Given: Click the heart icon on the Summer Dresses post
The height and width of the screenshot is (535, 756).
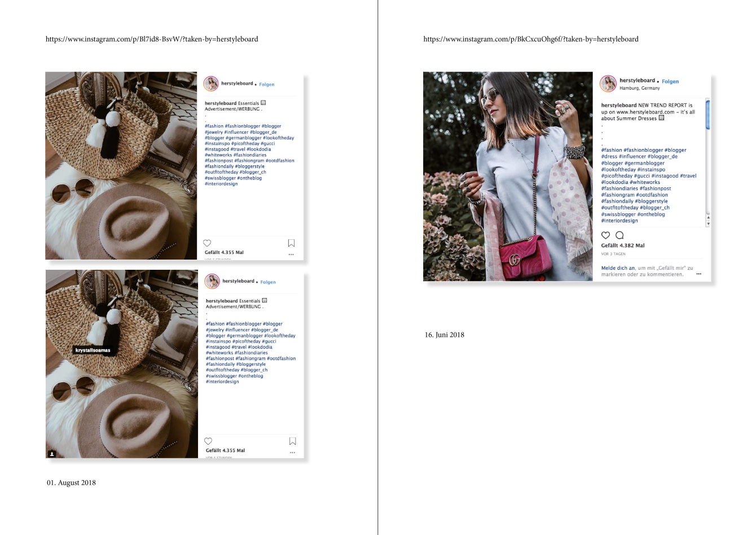Looking at the screenshot, I should pyautogui.click(x=605, y=235).
